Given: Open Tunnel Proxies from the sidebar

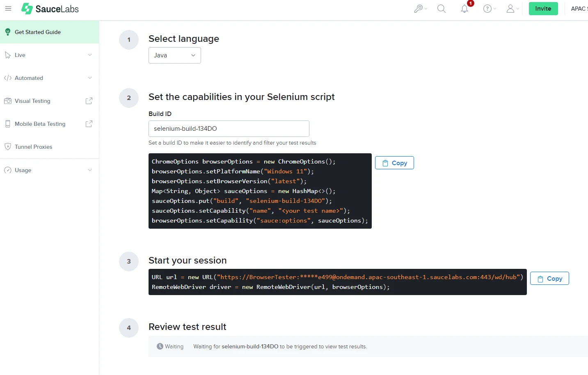Looking at the screenshot, I should pos(33,147).
